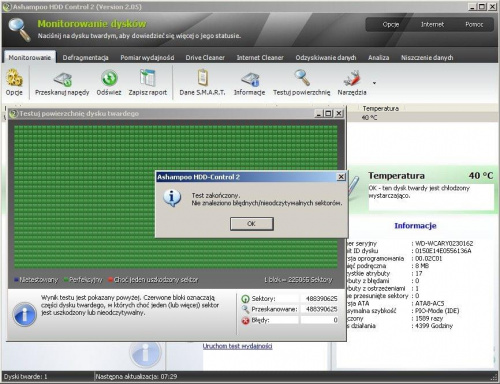Click Zapisz raport save report icon
The width and height of the screenshot is (500, 384).
coord(148,78)
